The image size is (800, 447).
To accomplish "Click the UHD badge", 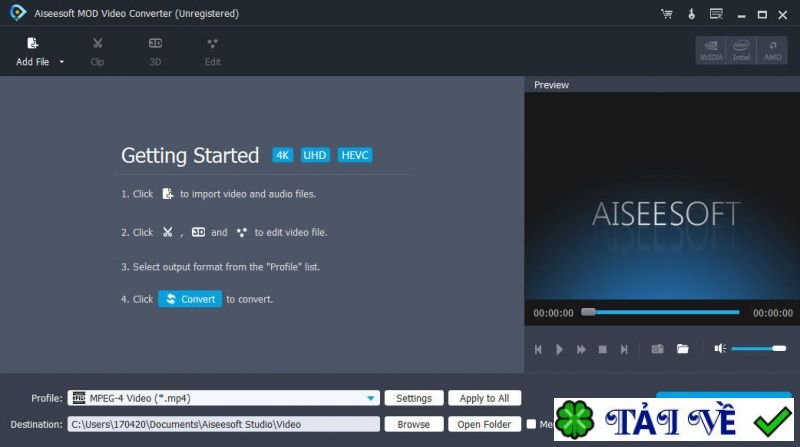I will point(315,155).
